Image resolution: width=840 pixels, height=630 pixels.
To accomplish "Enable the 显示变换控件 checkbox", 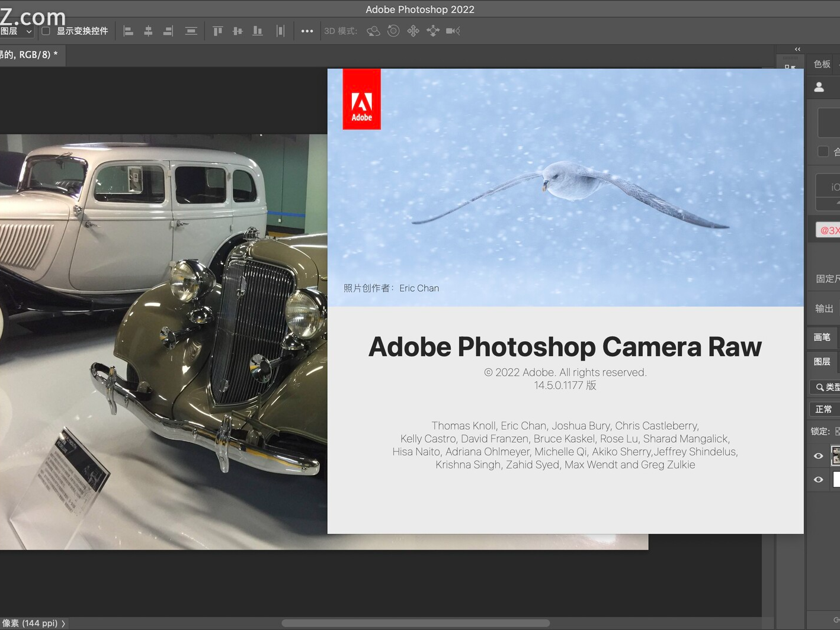I will 46,31.
